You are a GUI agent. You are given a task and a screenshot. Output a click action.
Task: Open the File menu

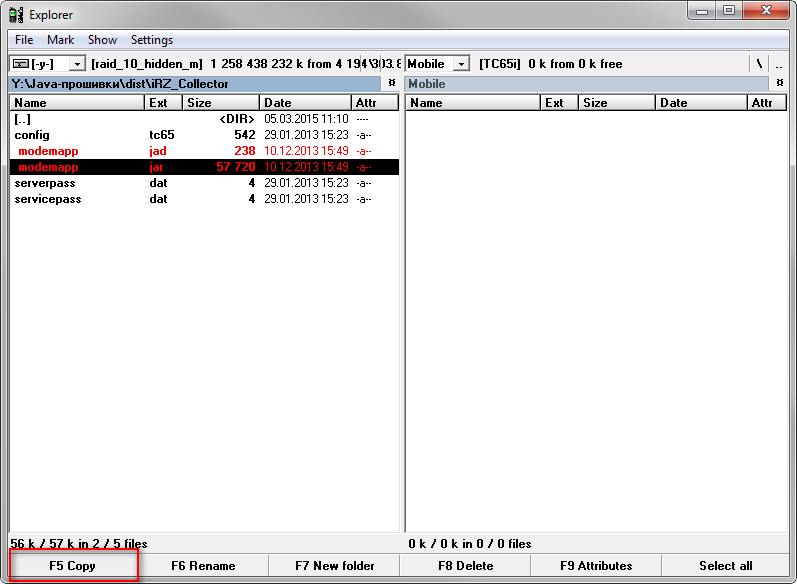point(24,40)
